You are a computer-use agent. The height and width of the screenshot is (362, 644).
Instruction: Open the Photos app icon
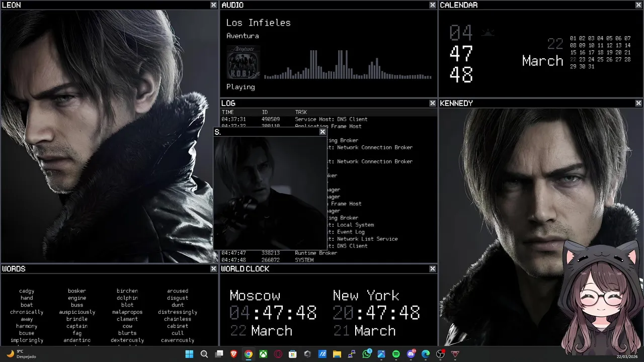pyautogui.click(x=381, y=354)
